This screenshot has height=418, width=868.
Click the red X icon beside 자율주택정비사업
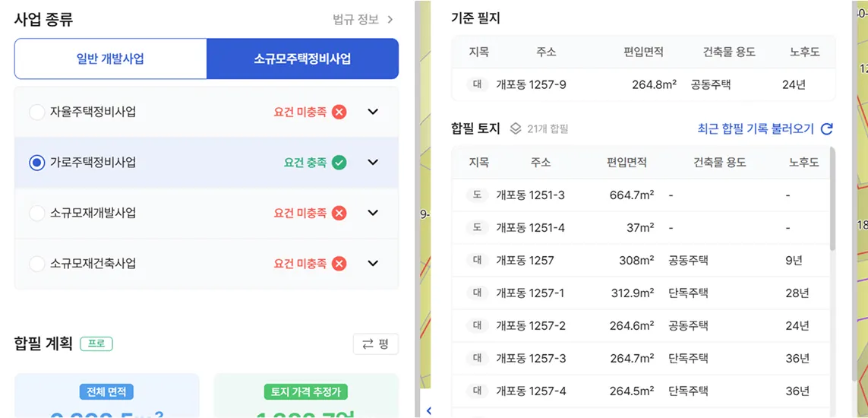[x=339, y=112]
